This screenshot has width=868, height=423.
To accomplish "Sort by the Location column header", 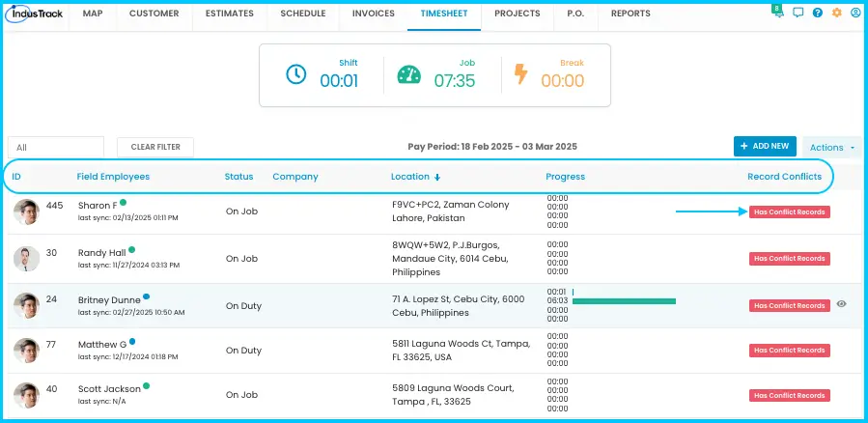I will pyautogui.click(x=409, y=177).
